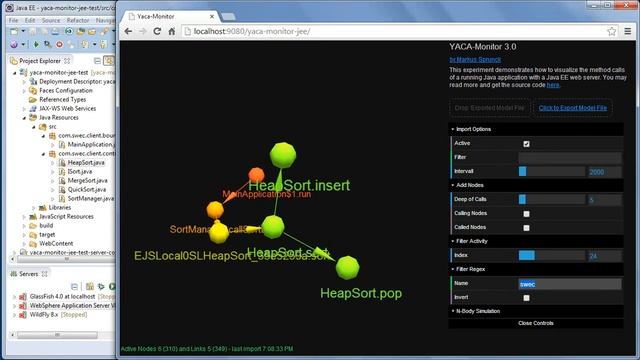
Task: Open a new browser tab
Action: click(x=228, y=16)
